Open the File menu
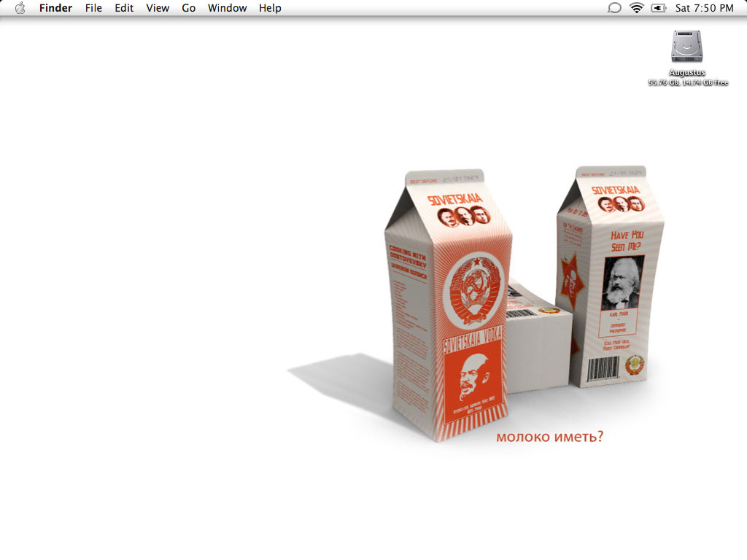 pyautogui.click(x=93, y=8)
